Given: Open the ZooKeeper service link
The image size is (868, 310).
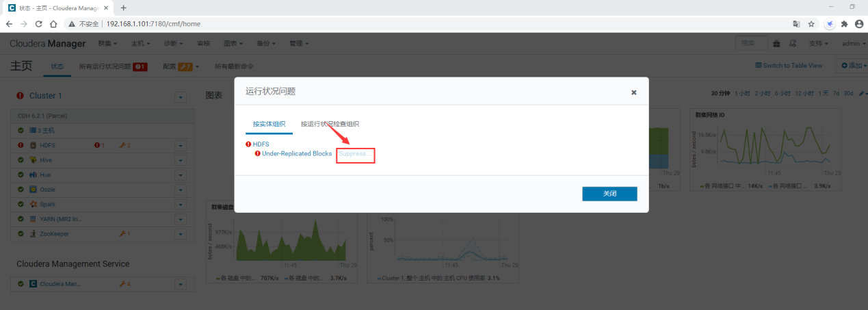Looking at the screenshot, I should click(54, 234).
